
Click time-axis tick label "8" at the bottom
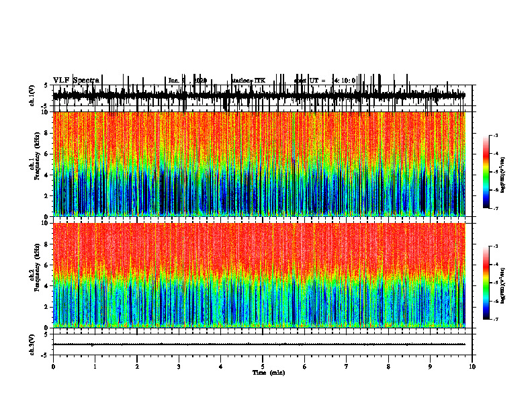[x=388, y=367]
